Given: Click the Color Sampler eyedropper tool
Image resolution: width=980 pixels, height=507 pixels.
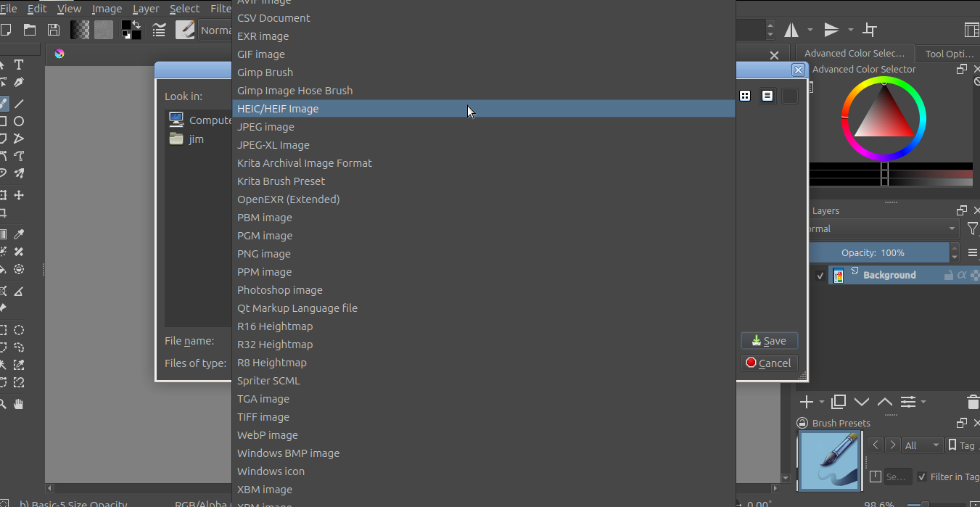Looking at the screenshot, I should pyautogui.click(x=19, y=234).
